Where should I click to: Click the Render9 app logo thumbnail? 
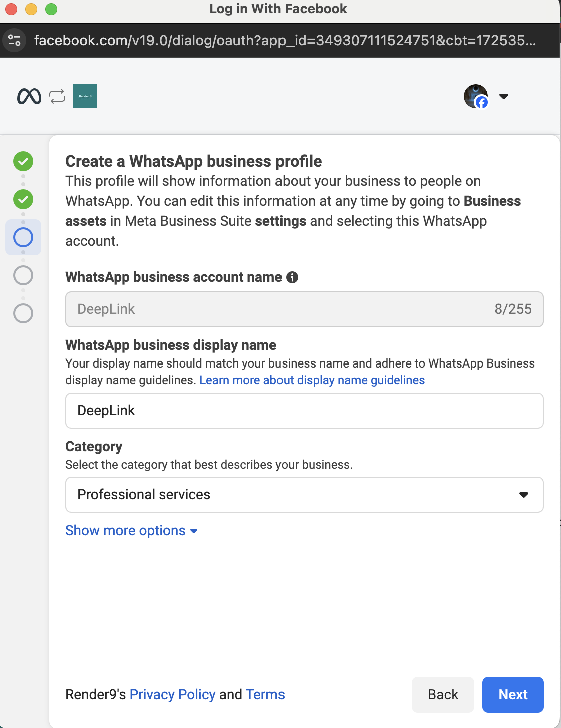click(85, 96)
